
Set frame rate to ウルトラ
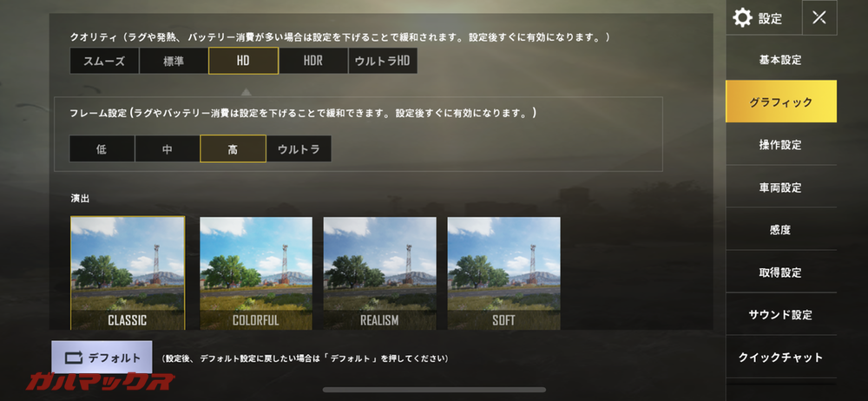[299, 149]
